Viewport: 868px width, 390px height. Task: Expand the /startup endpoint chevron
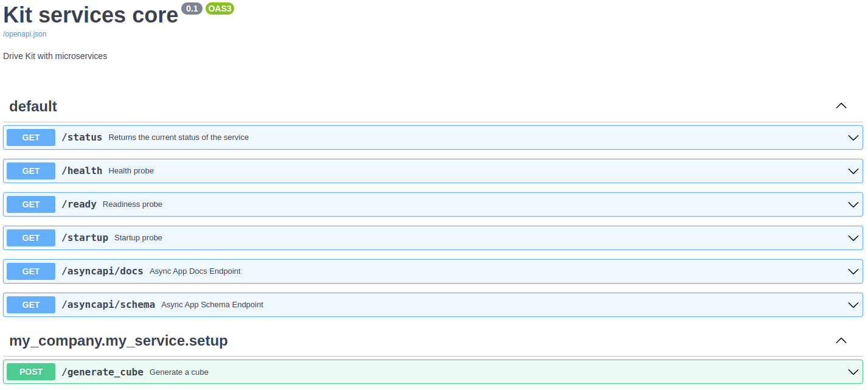coord(853,238)
